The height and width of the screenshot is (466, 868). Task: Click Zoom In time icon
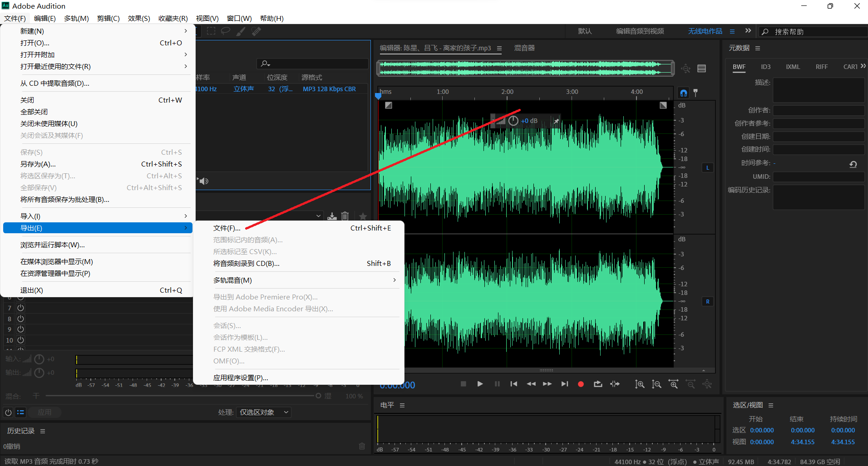tap(674, 384)
